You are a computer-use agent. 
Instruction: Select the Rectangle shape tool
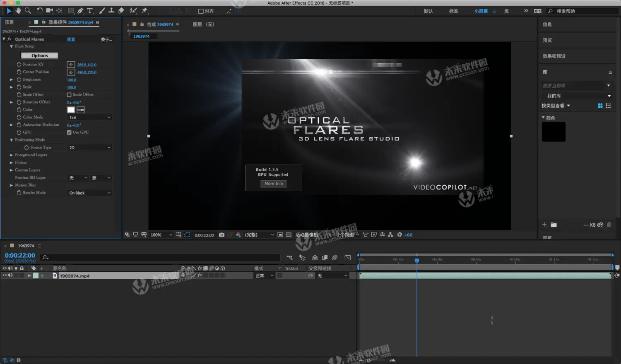71,11
